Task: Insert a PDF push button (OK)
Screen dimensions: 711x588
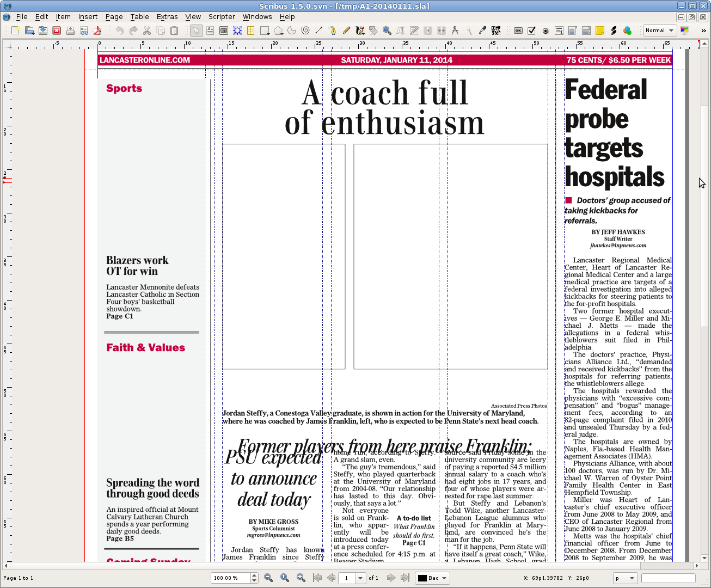Action: [518, 31]
